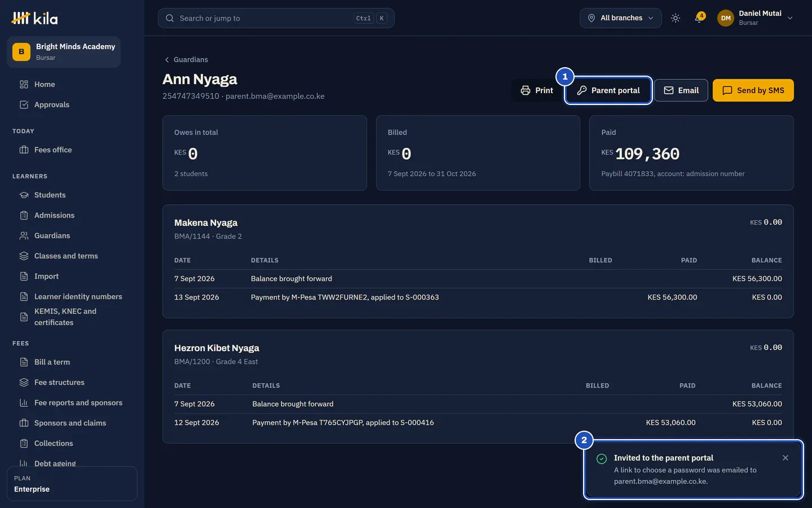Expand the Daniel Mutai account menu

pos(756,18)
